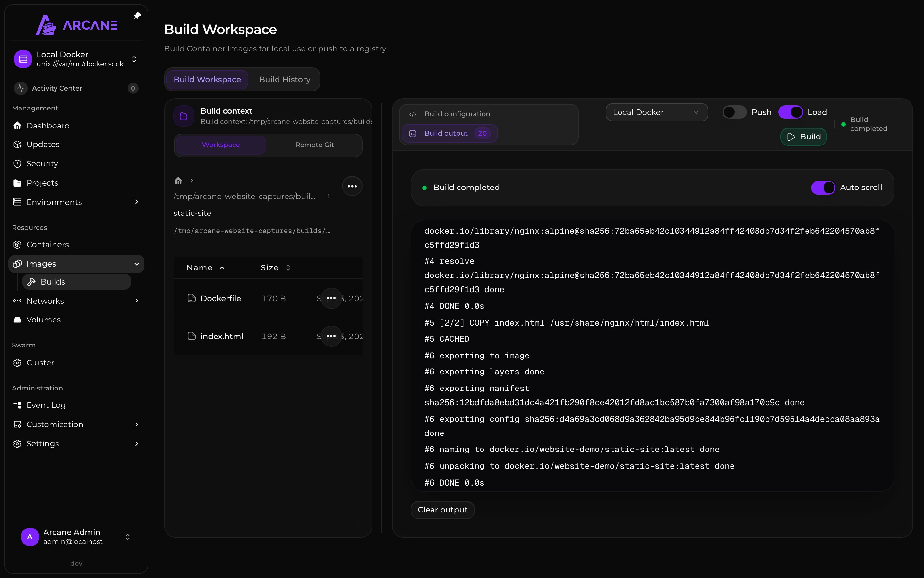Image resolution: width=924 pixels, height=578 pixels.
Task: Click the Projects folder icon
Action: tap(17, 183)
